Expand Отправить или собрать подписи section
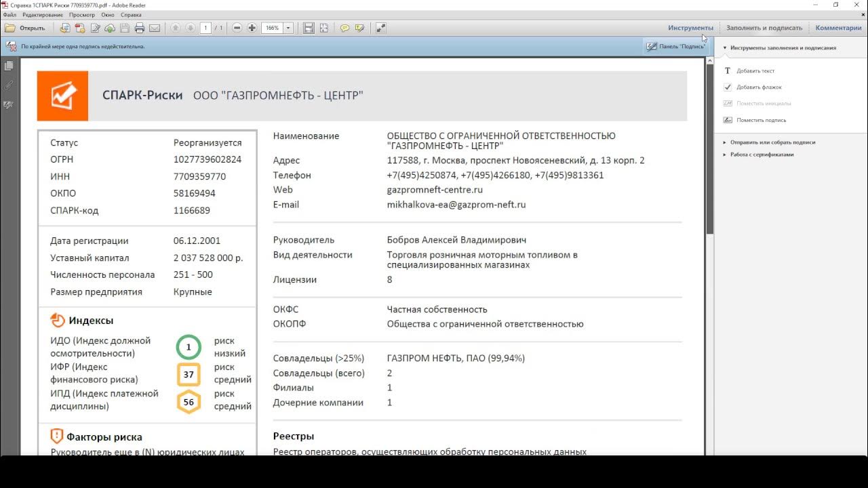Image resolution: width=868 pixels, height=488 pixels. coord(725,142)
